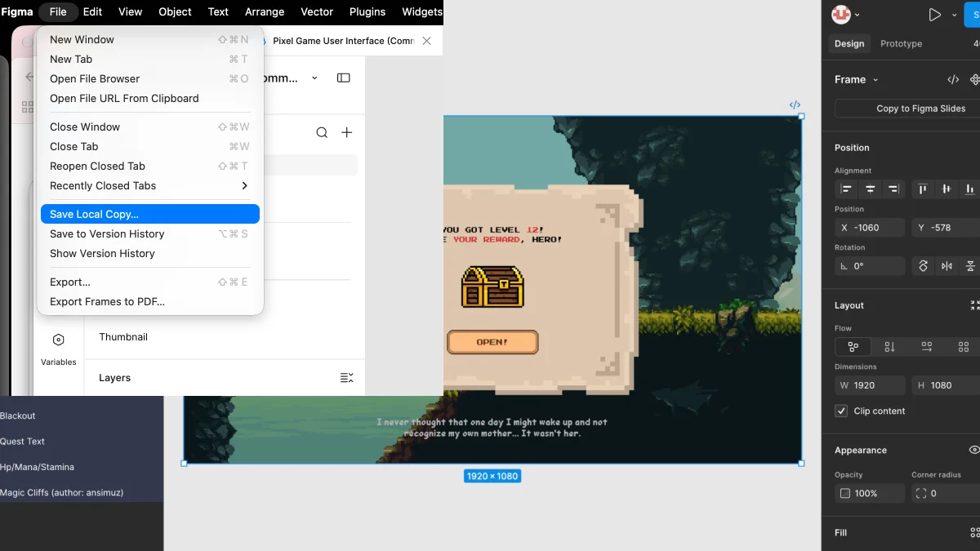Toggle Clip content checkbox
This screenshot has width=980, height=551.
(841, 411)
